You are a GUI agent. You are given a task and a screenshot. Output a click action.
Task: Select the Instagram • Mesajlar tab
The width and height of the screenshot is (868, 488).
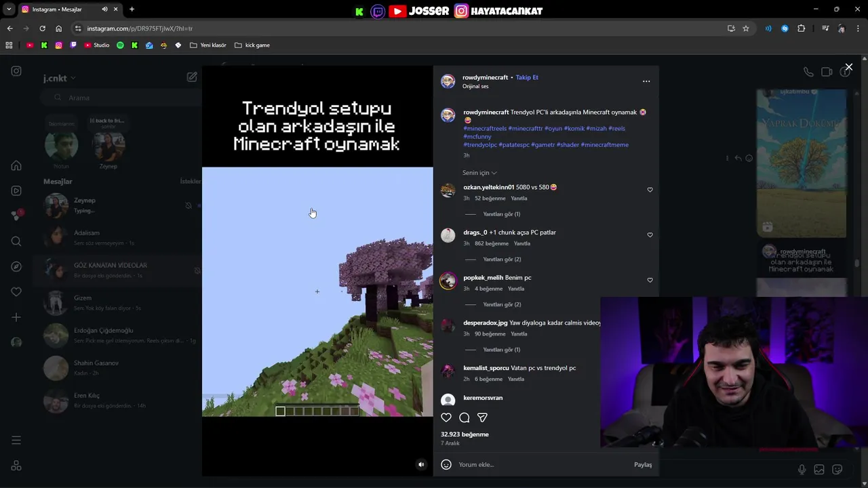69,9
